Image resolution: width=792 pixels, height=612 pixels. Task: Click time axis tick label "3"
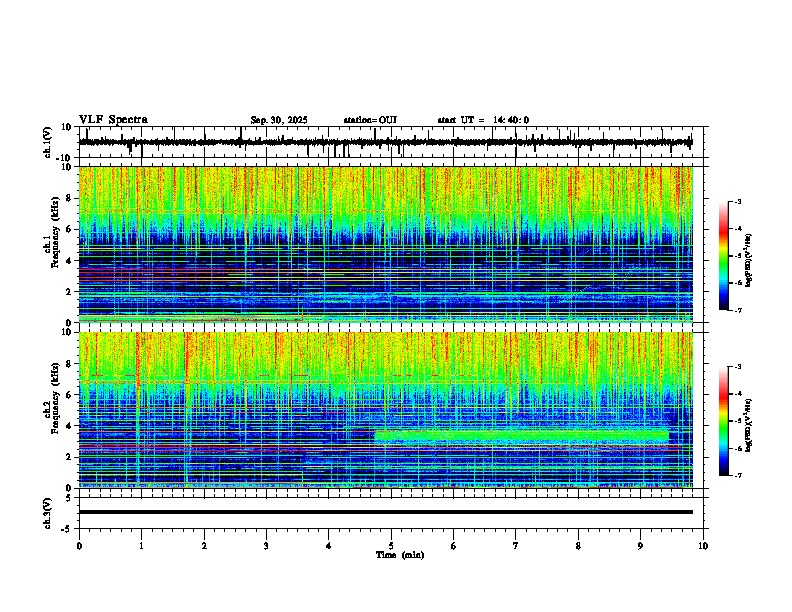coord(266,546)
